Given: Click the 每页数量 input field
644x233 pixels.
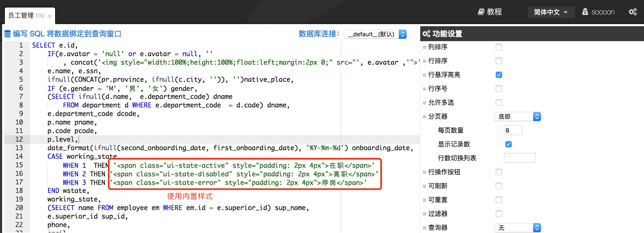Looking at the screenshot, I should pyautogui.click(x=513, y=130).
